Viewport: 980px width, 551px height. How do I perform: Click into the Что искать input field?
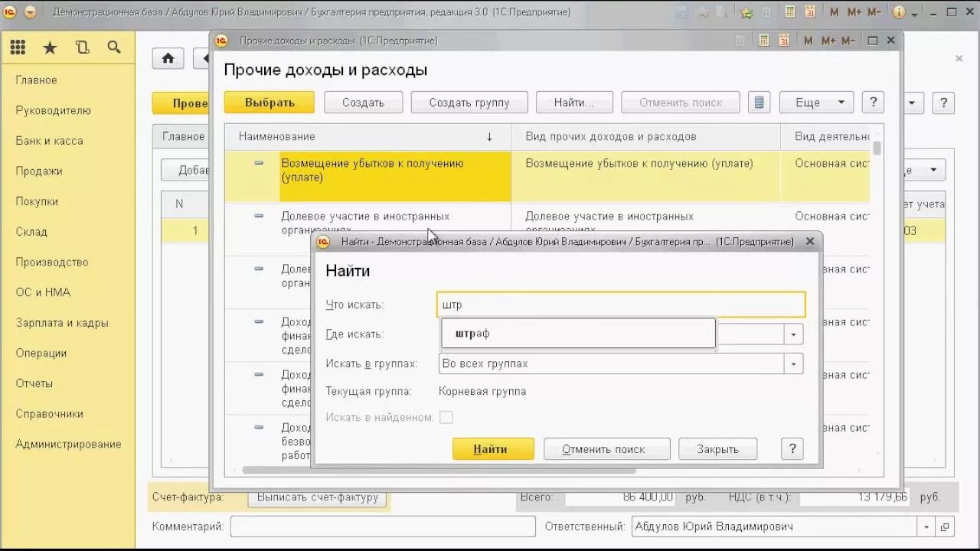[x=621, y=305]
